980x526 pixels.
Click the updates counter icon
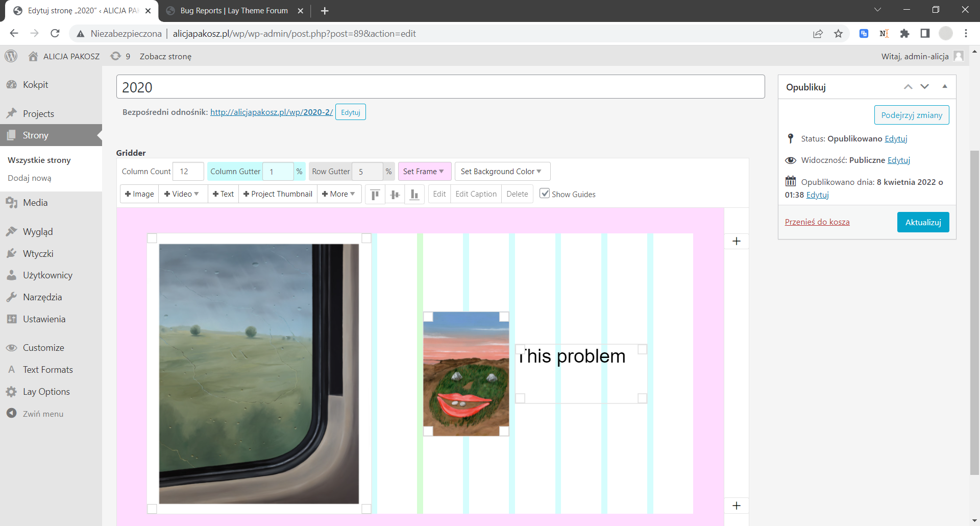click(121, 56)
